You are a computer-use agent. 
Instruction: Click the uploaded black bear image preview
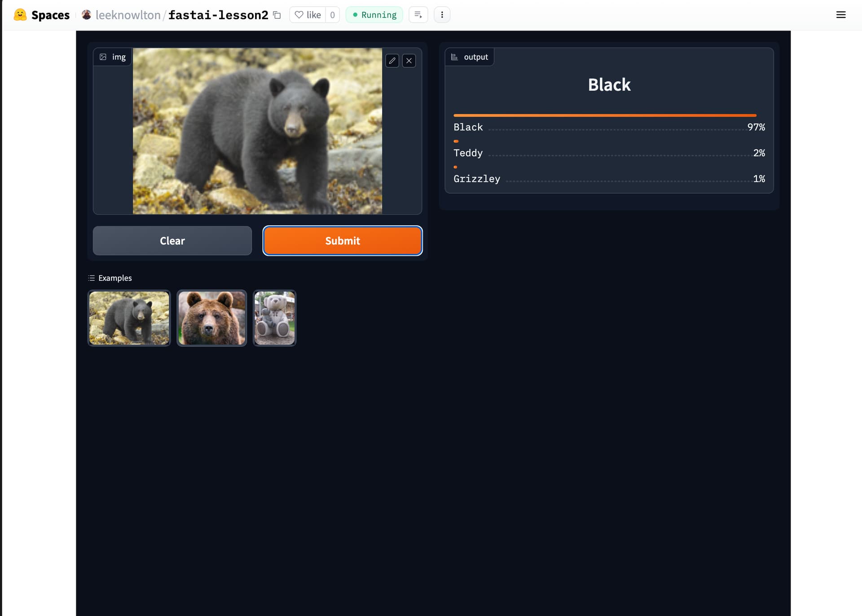click(257, 131)
